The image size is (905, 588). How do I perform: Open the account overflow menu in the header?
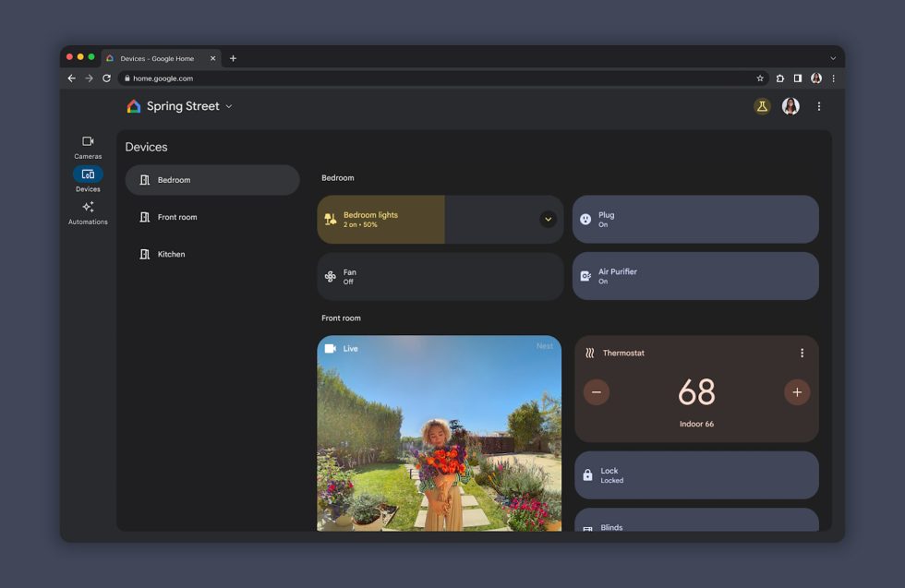tap(818, 106)
